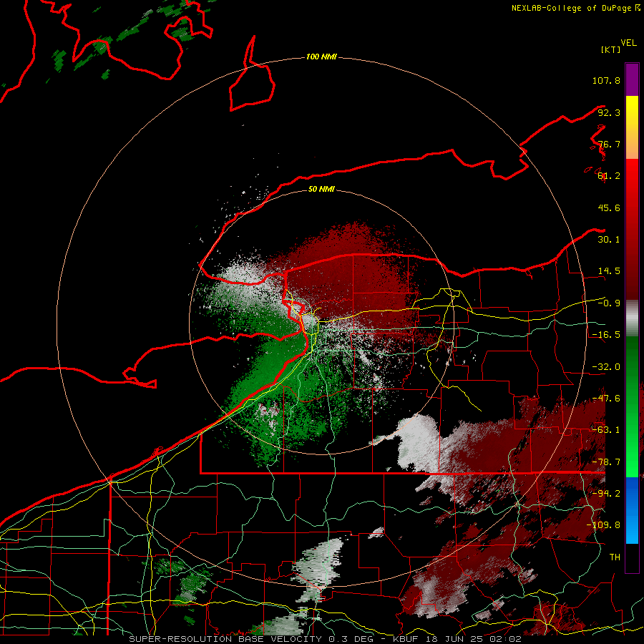Image resolution: width=644 pixels, height=644 pixels.
Task: Click the Super-Resolution Base Velocity caption text
Action: (x=325, y=639)
